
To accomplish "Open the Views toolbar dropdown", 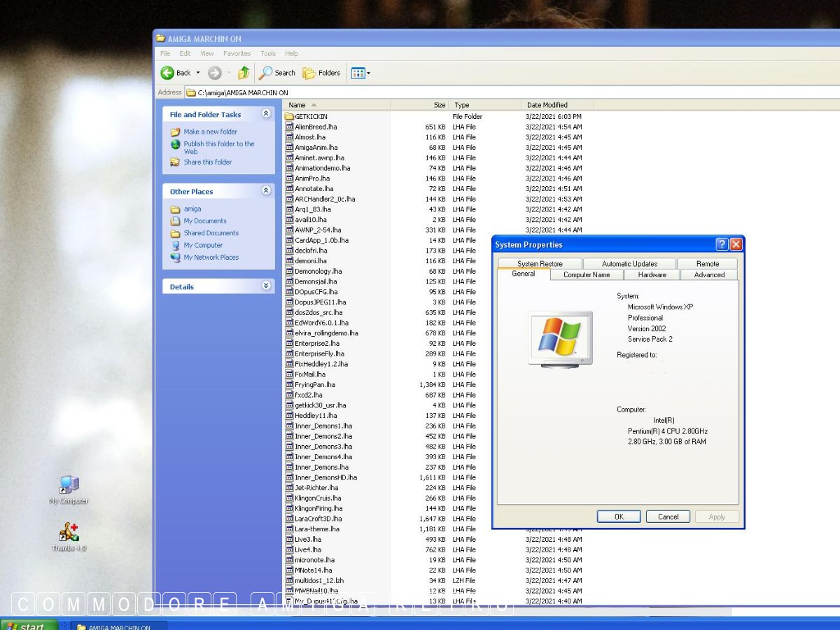I will pyautogui.click(x=360, y=73).
